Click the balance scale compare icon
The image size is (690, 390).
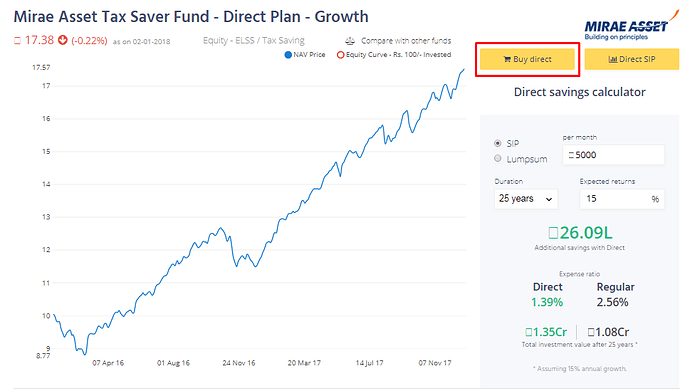coord(350,41)
